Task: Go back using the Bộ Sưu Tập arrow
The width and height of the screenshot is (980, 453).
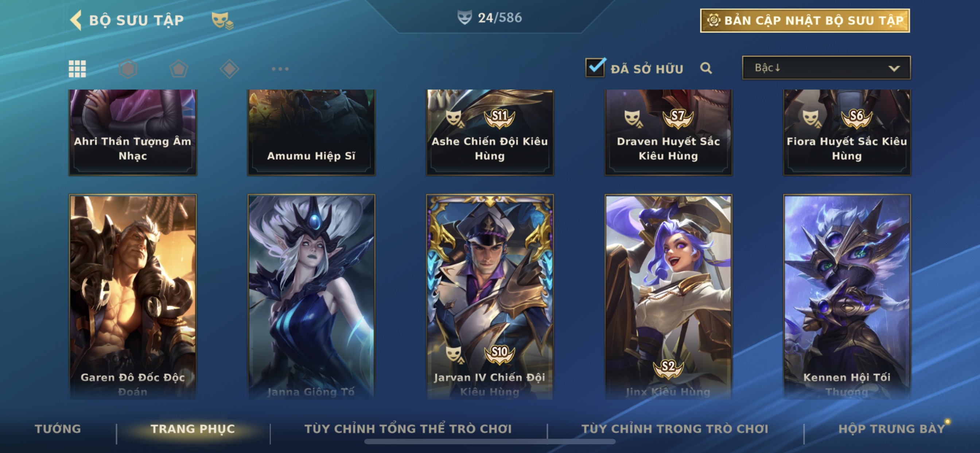Action: pyautogui.click(x=76, y=20)
